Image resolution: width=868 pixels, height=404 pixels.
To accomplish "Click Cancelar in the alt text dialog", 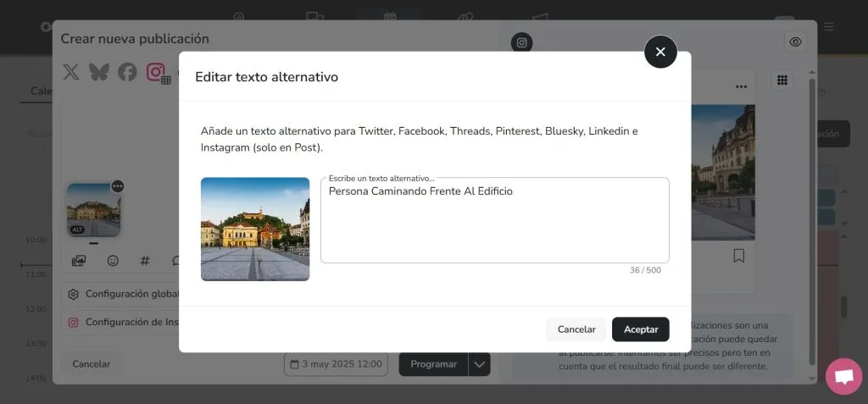I will 576,329.
